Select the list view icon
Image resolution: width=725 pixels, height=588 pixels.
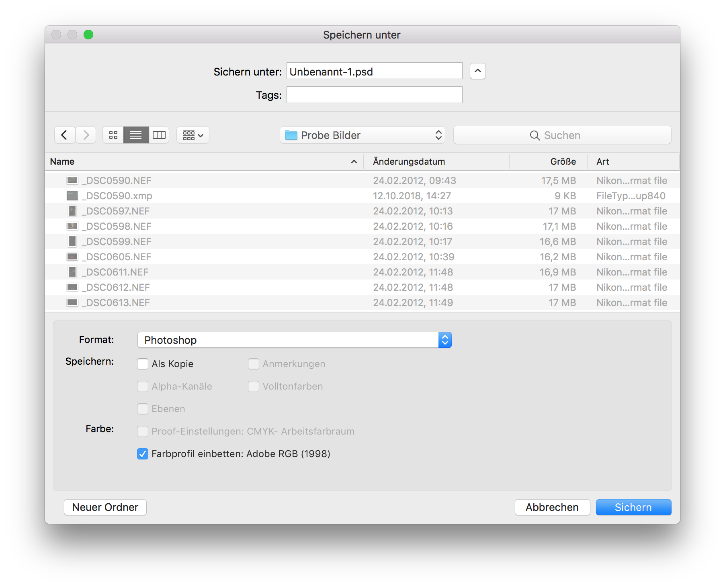tap(136, 135)
